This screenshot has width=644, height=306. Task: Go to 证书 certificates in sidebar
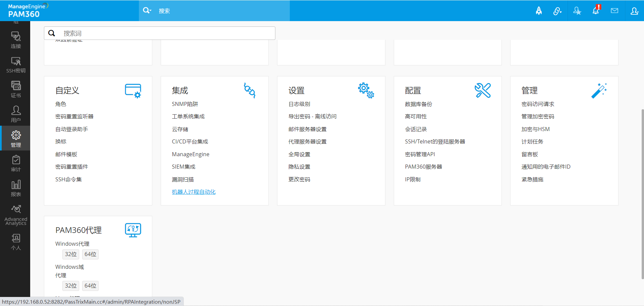(16, 89)
